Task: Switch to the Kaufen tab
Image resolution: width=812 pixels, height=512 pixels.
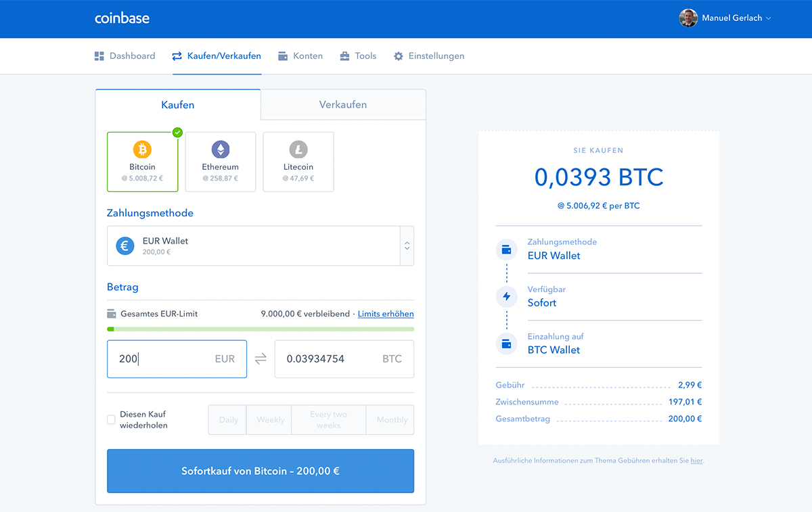Action: pyautogui.click(x=178, y=105)
